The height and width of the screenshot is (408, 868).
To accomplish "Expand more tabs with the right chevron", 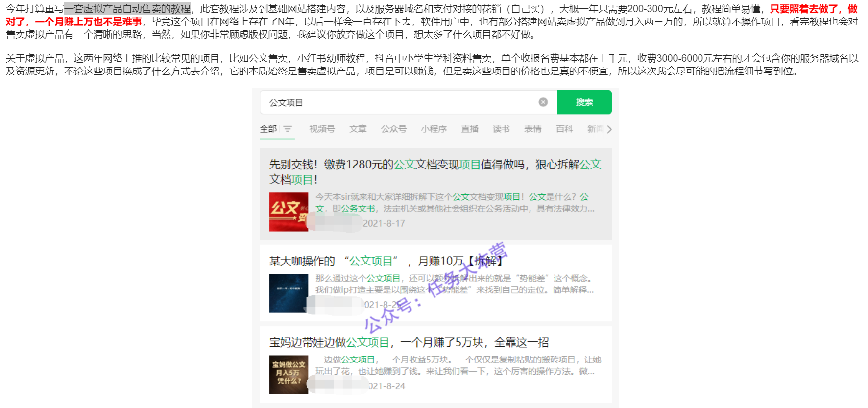I will coord(609,129).
